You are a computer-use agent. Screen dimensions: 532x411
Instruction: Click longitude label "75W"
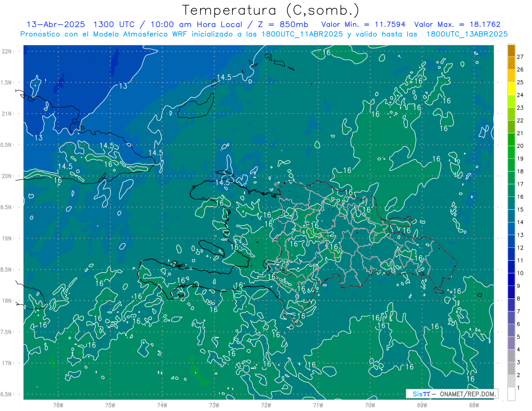(x=110, y=405)
